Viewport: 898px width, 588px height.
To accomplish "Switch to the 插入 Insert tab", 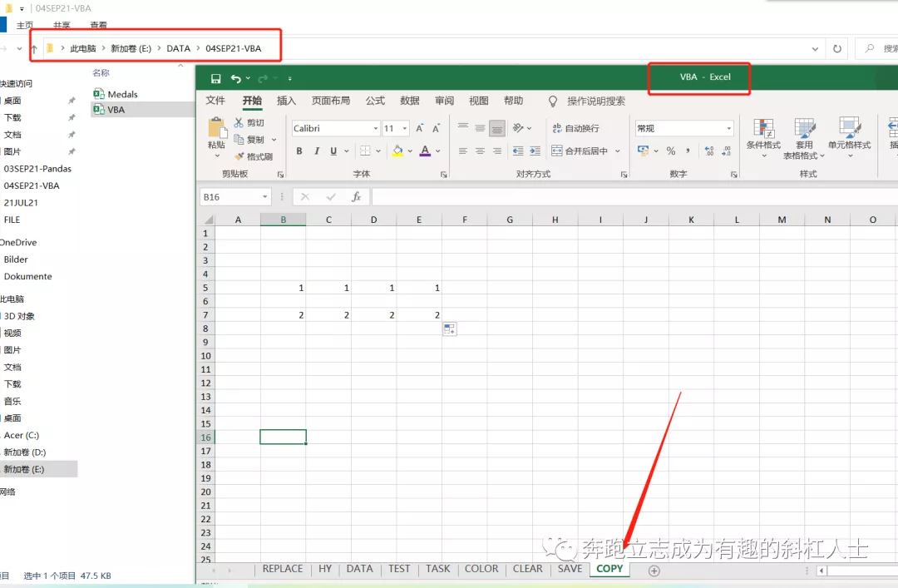I will [286, 101].
